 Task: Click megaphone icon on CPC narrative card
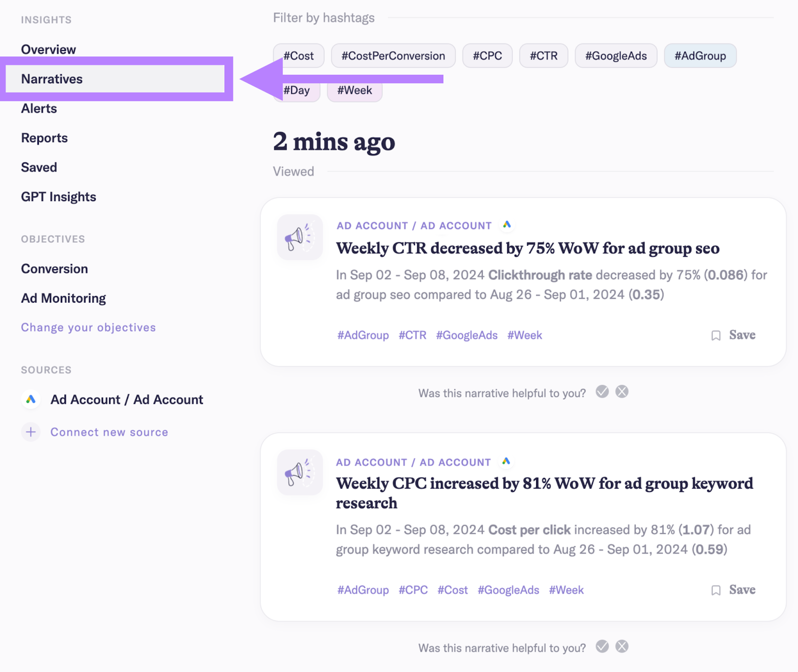pos(299,473)
